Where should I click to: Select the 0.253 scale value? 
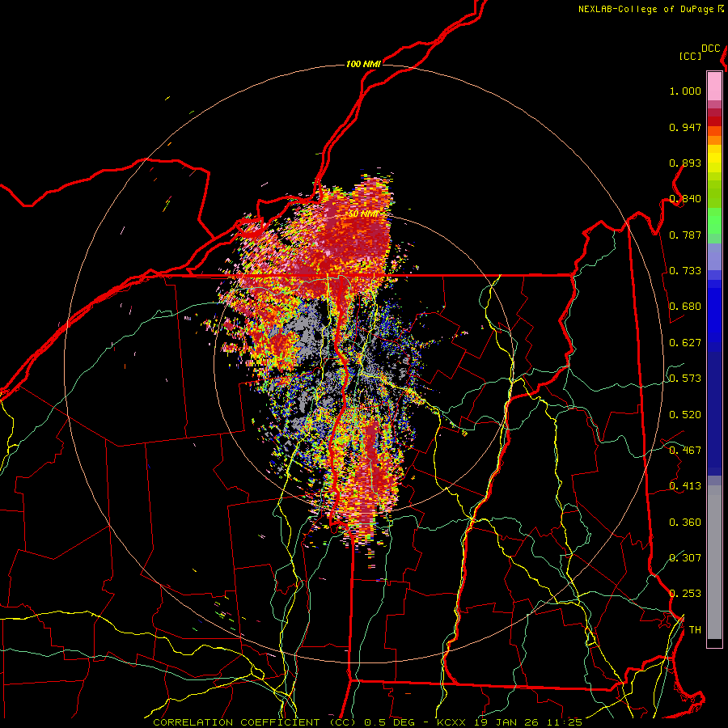pyautogui.click(x=685, y=594)
